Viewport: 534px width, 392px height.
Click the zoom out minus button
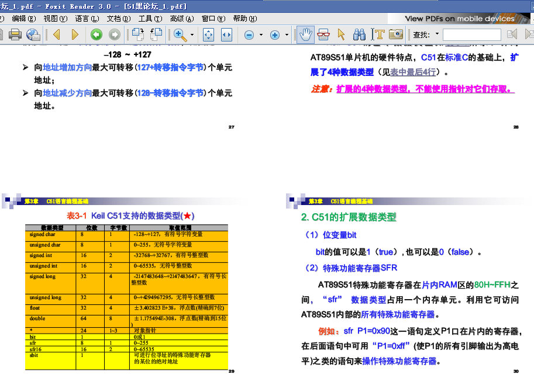[249, 34]
